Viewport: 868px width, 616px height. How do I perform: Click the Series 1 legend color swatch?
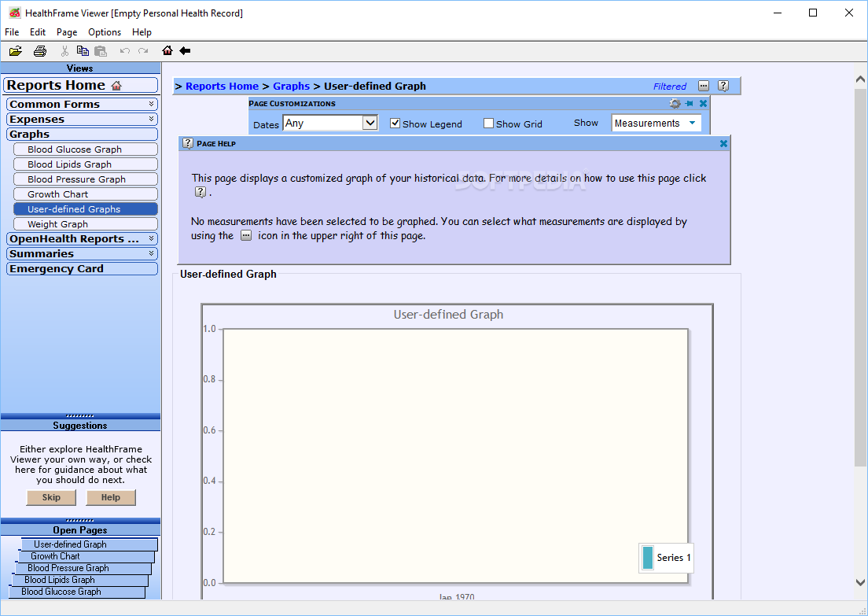648,558
